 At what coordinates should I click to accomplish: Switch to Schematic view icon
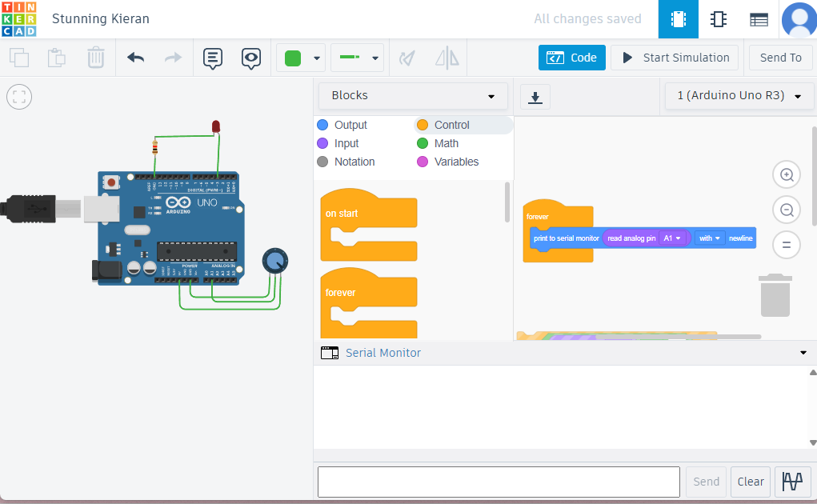click(719, 19)
